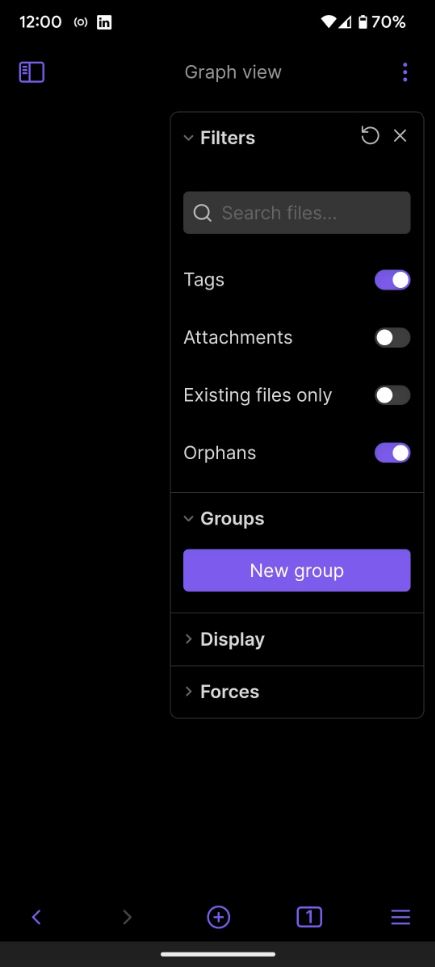This screenshot has height=967, width=435.
Task: Go back with the left arrow icon
Action: coord(36,917)
